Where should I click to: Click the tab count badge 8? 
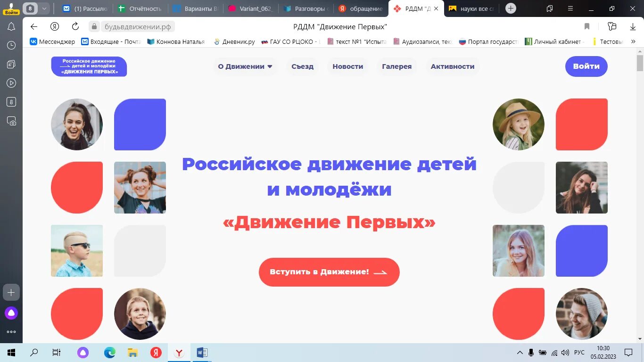point(31,8)
